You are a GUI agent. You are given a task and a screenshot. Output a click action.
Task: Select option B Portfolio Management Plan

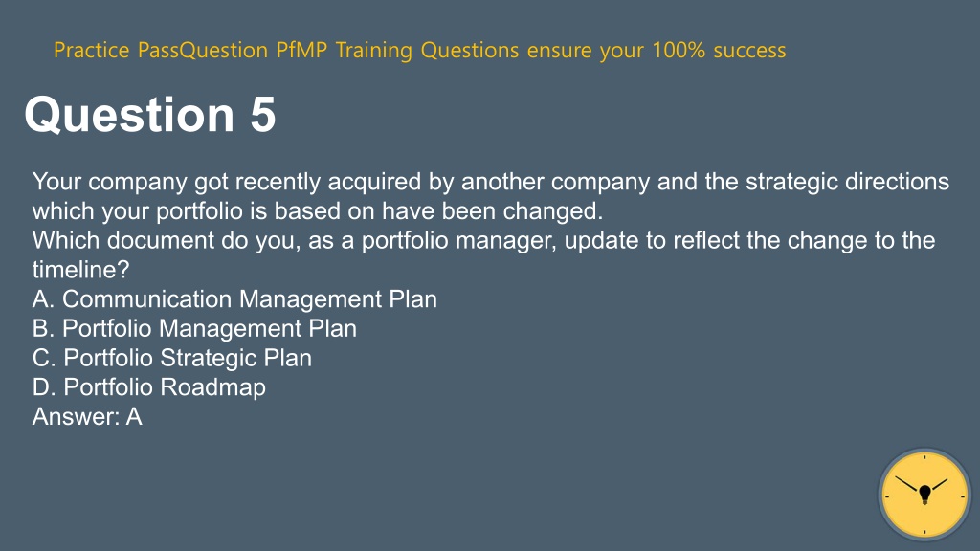coord(194,329)
